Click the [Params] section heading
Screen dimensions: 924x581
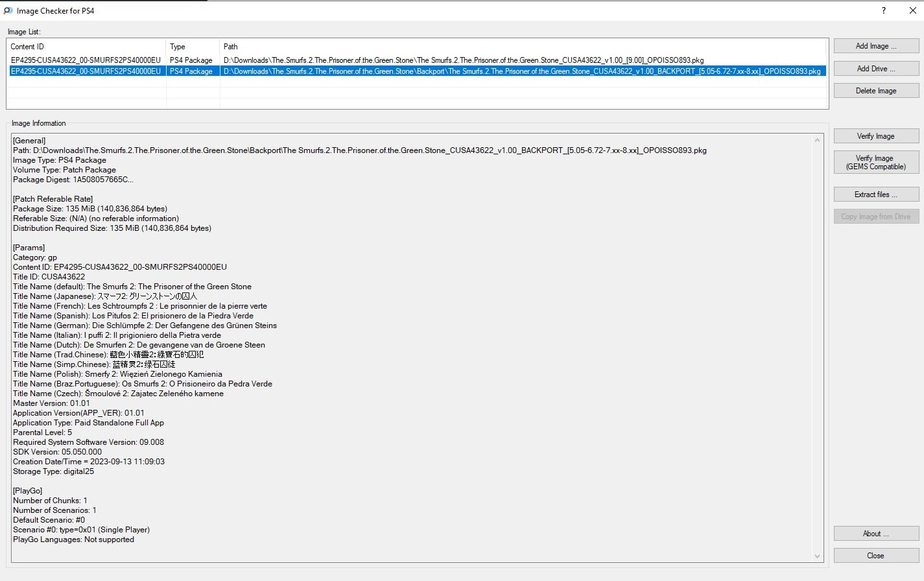point(29,248)
